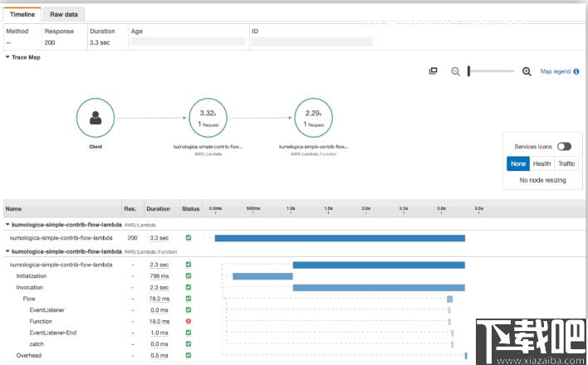The image size is (588, 365).
Task: Choose the Health node sizing option
Action: click(541, 163)
